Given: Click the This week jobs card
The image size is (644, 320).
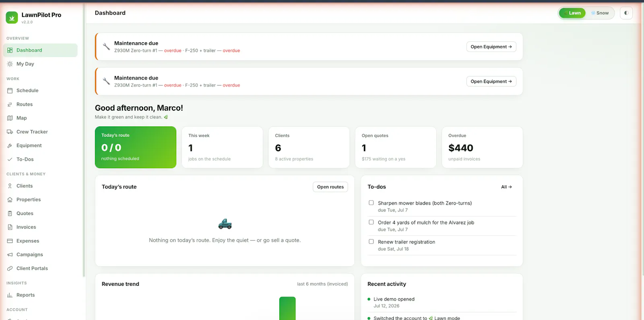Looking at the screenshot, I should 222,147.
